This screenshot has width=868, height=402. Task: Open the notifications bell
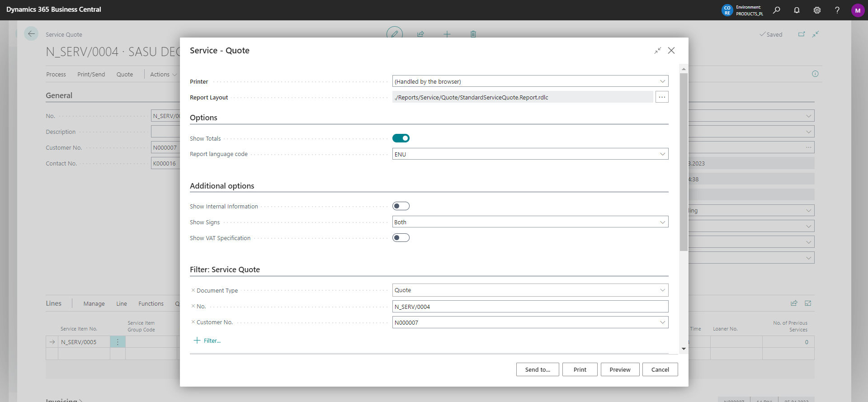tap(797, 10)
